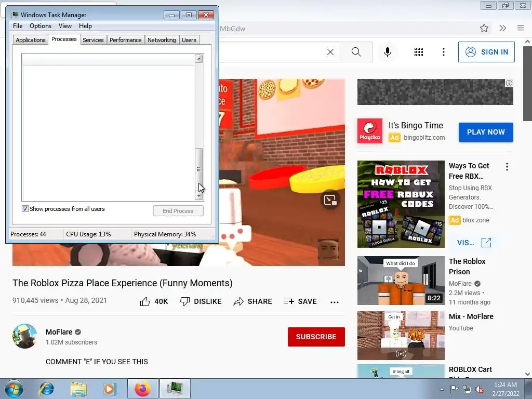
Task: Switch to the Networking tab
Action: click(162, 40)
